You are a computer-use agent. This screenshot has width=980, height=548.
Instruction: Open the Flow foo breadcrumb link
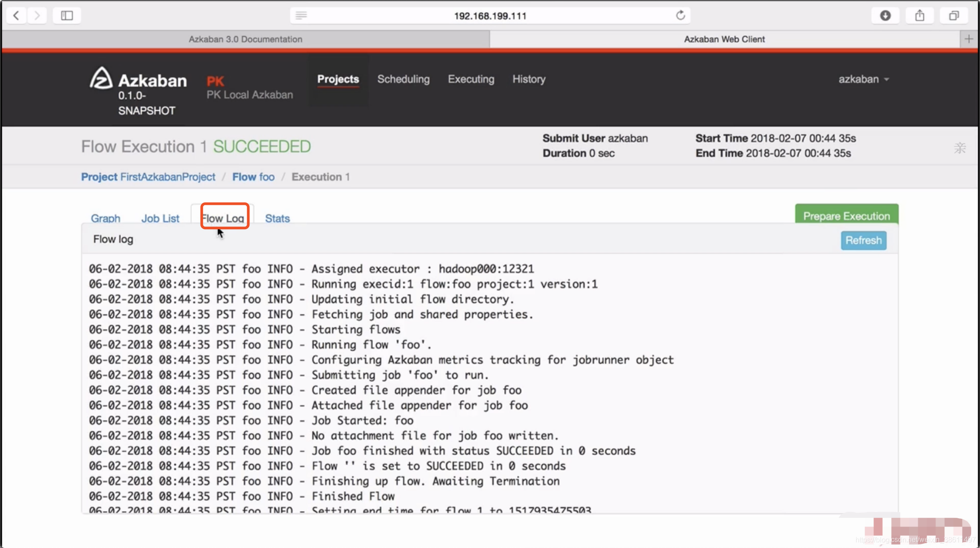253,176
